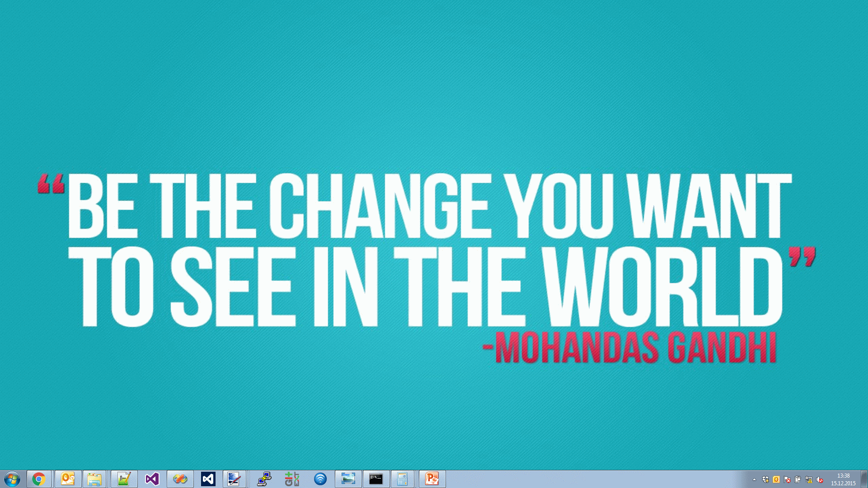Image resolution: width=868 pixels, height=488 pixels.
Task: Launch Visual Studio Code from taskbar
Action: tap(208, 479)
